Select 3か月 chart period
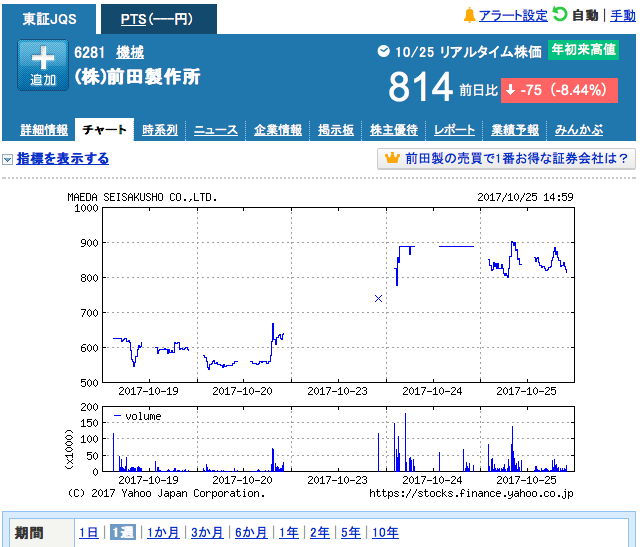 coord(207,533)
